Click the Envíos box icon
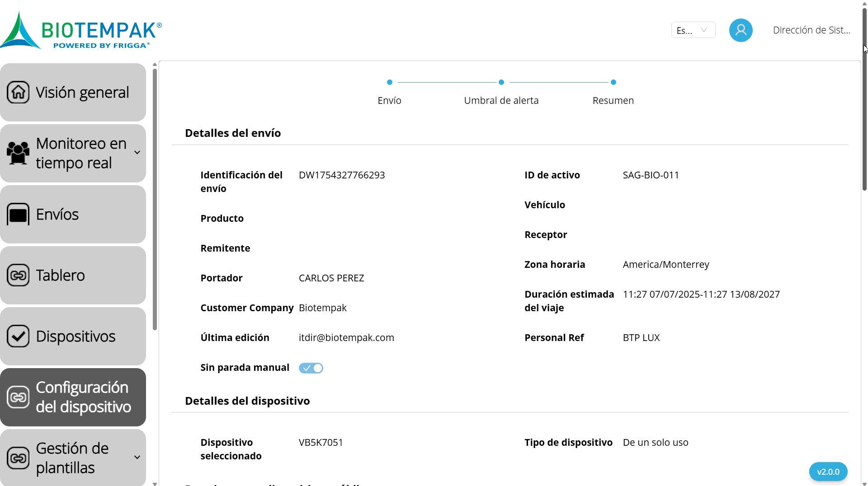Image resolution: width=868 pixels, height=486 pixels. 18,214
